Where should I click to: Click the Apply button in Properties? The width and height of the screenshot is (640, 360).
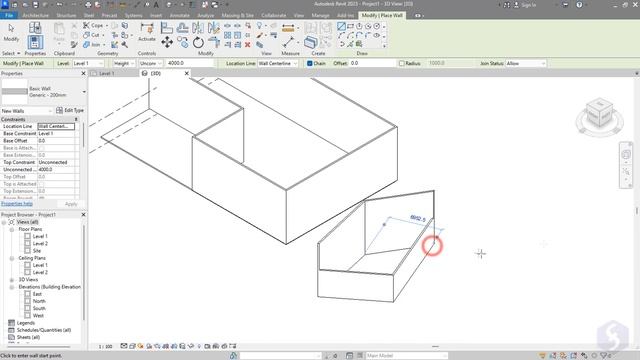click(71, 204)
